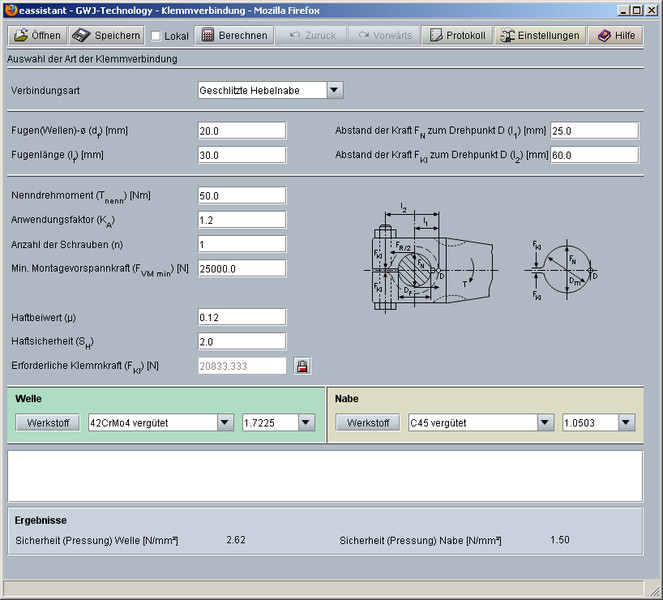Open the Protokoll report
This screenshot has width=663, height=600.
tap(457, 35)
